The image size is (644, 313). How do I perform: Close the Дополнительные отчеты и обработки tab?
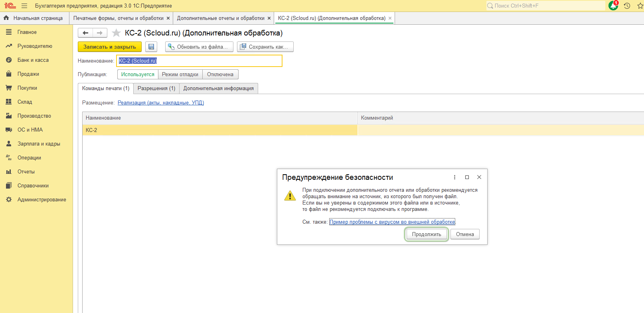tap(269, 18)
